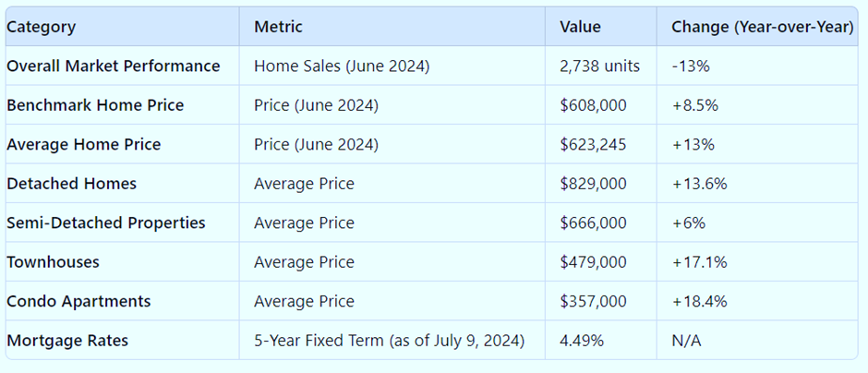Select the $479,000 value cell

[x=593, y=262]
